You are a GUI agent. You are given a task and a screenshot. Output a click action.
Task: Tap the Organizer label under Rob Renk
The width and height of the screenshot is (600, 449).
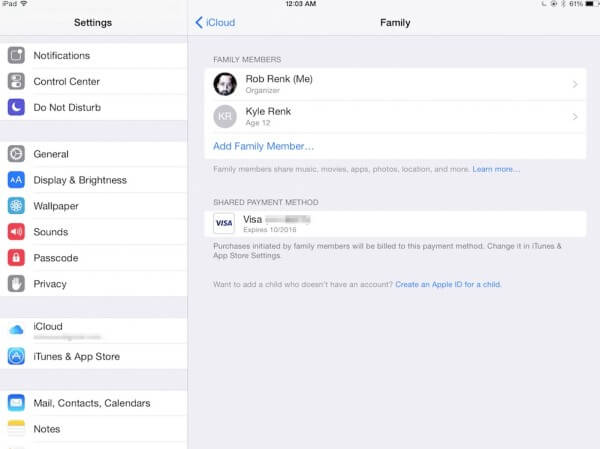[262, 90]
